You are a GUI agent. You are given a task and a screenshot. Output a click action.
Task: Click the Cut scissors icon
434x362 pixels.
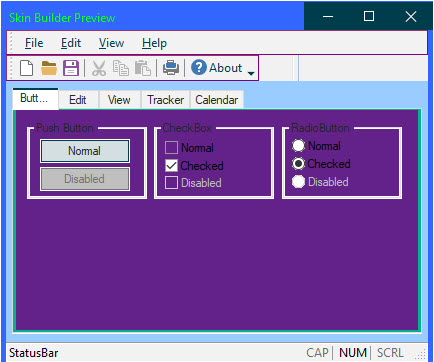coord(99,68)
